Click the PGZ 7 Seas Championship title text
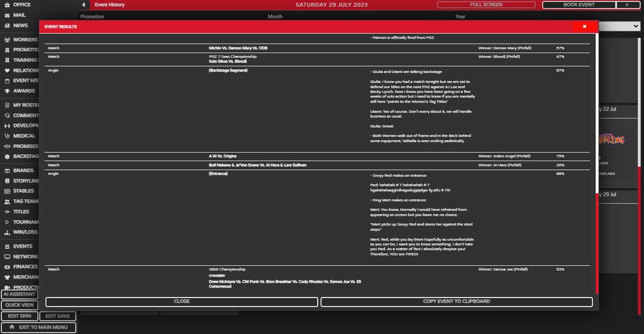The image size is (644, 334). [x=233, y=56]
